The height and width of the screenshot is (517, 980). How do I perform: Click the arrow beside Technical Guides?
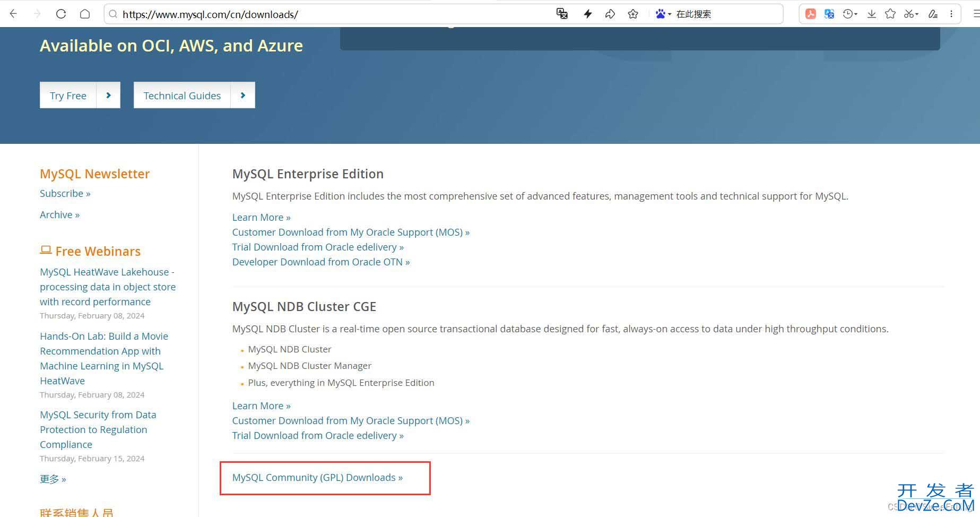[243, 95]
